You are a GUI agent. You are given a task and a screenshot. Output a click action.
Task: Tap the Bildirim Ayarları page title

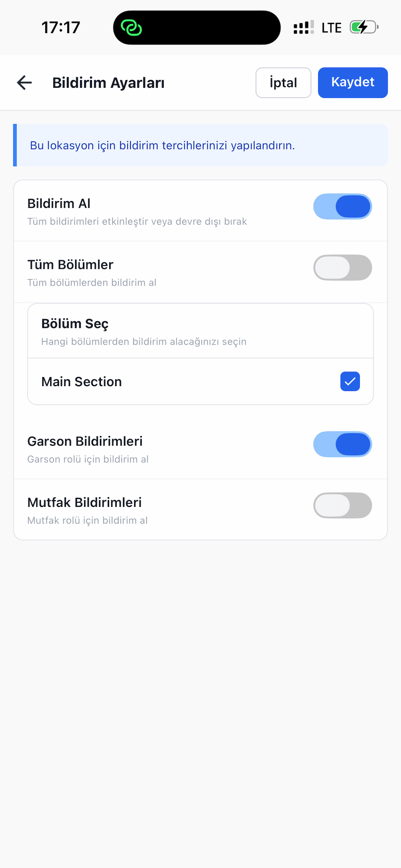point(108,83)
